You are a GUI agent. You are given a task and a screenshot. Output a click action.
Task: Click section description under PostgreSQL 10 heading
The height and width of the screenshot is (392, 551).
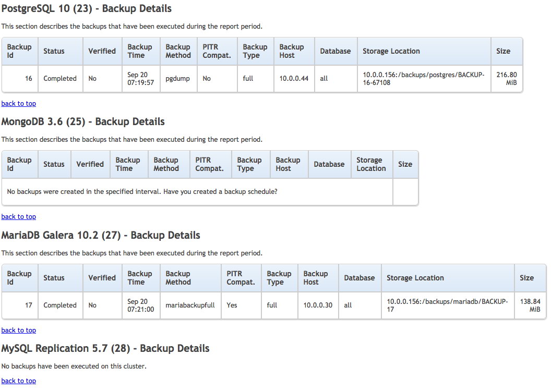point(132,26)
